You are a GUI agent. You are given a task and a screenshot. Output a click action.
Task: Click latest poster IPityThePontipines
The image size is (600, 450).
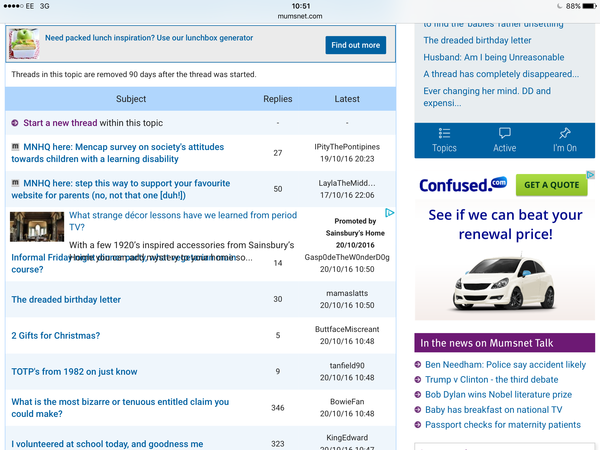(347, 147)
